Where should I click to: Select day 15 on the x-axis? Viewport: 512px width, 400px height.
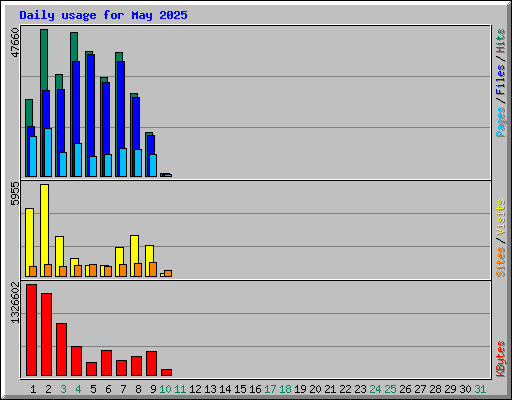[x=240, y=389]
